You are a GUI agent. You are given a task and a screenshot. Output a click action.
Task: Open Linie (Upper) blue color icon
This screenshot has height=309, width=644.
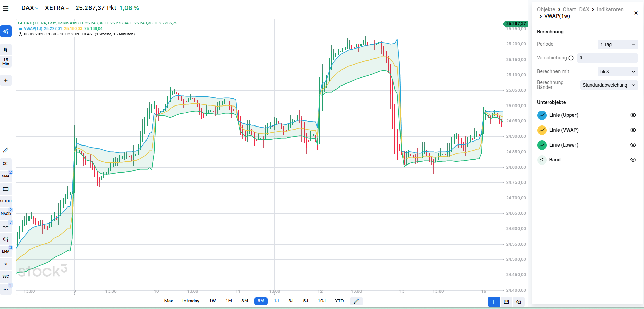coord(542,115)
